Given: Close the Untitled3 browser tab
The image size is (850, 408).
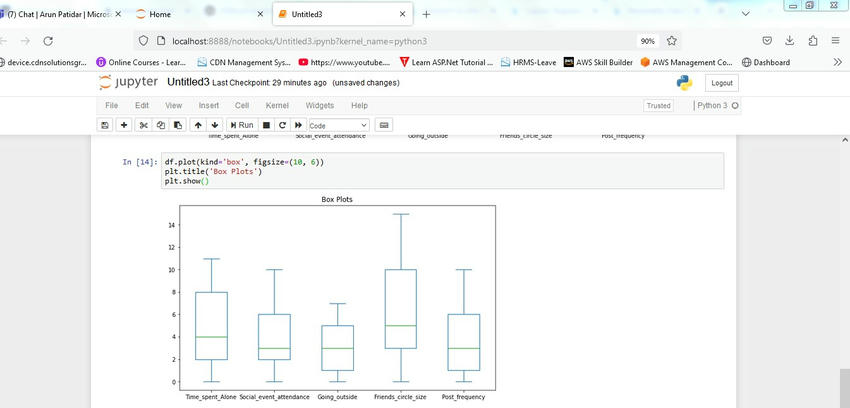Looking at the screenshot, I should [x=402, y=15].
